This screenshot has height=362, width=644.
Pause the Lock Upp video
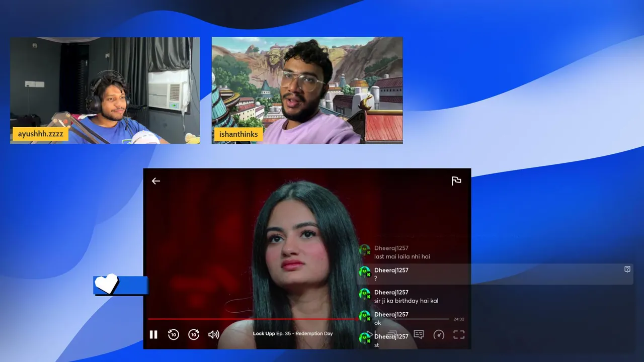tap(153, 334)
